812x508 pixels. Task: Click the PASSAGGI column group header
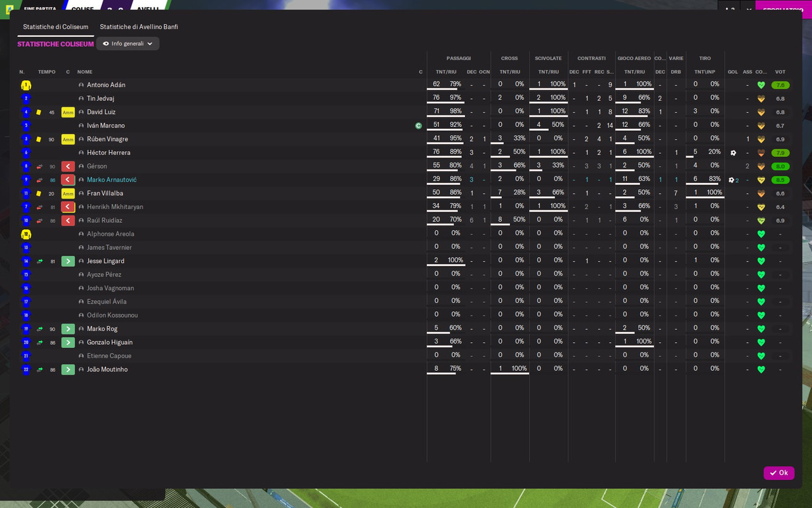(x=459, y=58)
